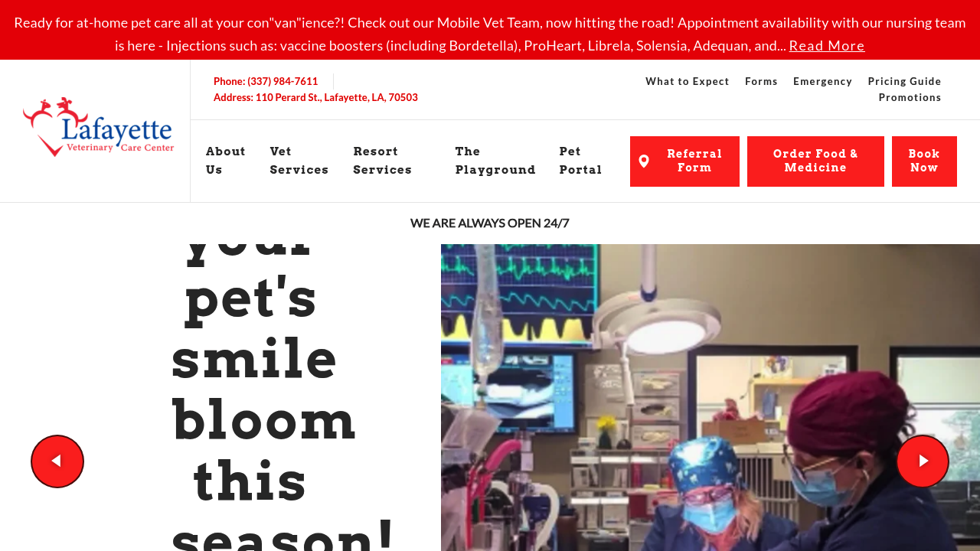This screenshot has height=551, width=980.
Task: Open the Vet Services menu
Action: click(x=299, y=161)
